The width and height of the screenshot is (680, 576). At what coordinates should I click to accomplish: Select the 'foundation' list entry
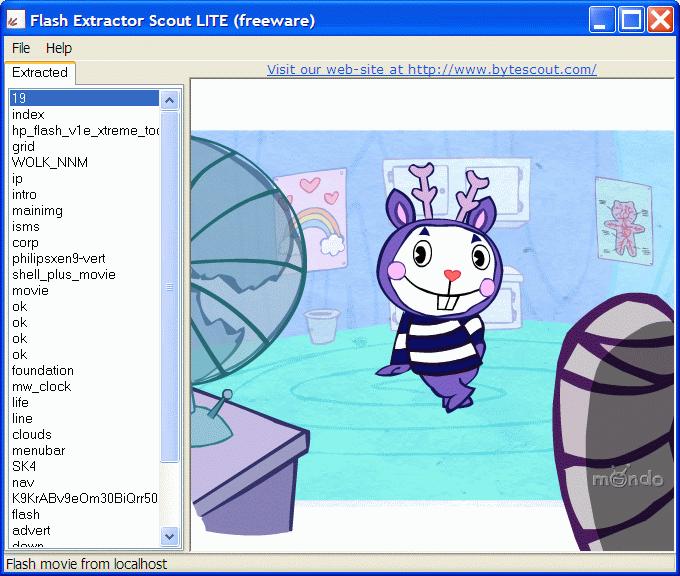(84, 370)
